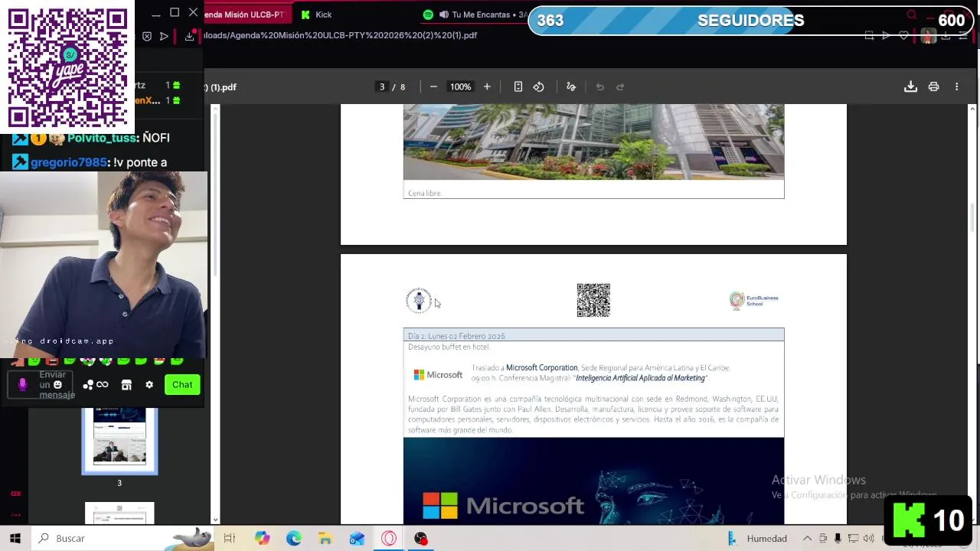Image resolution: width=980 pixels, height=551 pixels.
Task: Click the PDF file URL in address bar
Action: pyautogui.click(x=341, y=35)
